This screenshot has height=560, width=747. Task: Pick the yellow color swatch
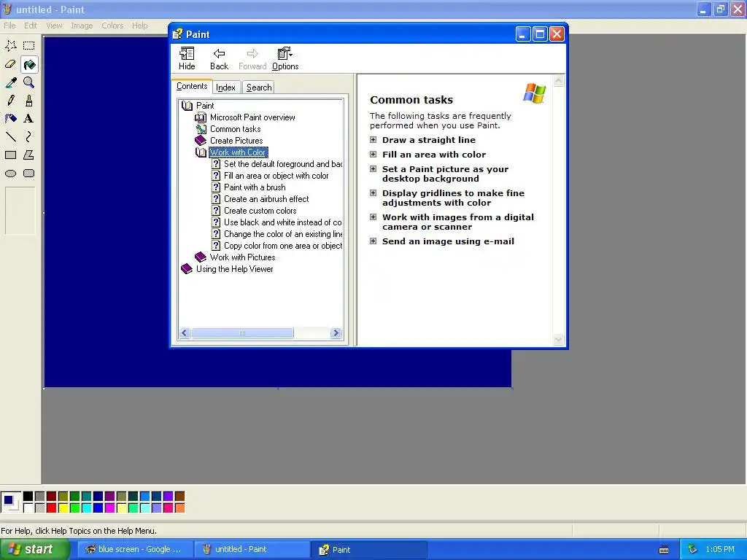63,507
